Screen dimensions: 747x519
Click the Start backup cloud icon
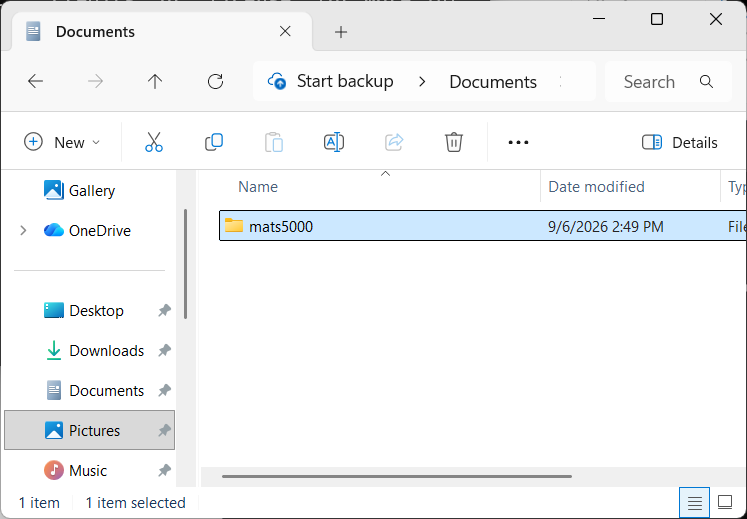pos(277,81)
